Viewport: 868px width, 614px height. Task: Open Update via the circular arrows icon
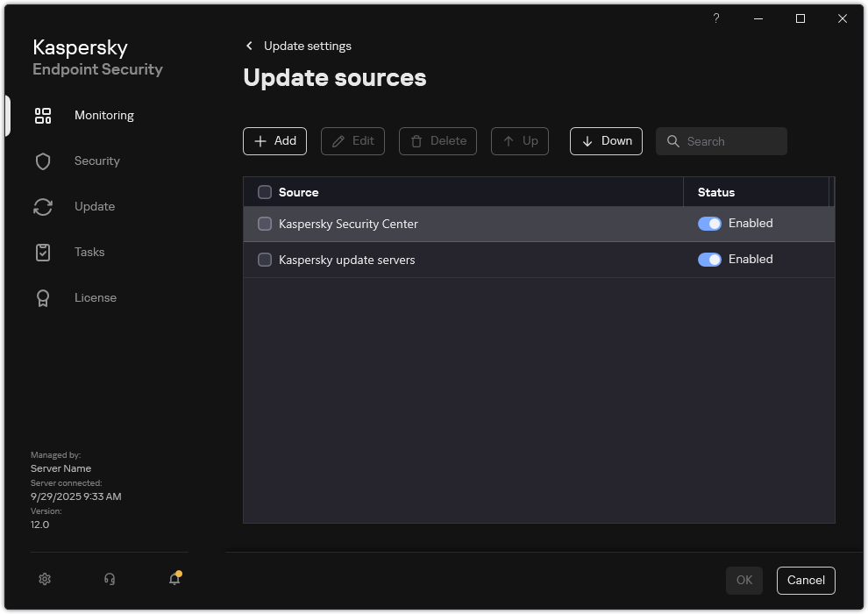pos(42,206)
